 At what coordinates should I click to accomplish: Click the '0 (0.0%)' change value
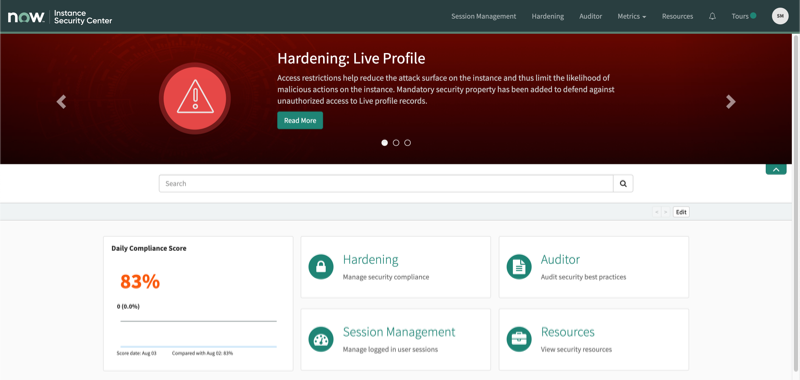coord(128,307)
